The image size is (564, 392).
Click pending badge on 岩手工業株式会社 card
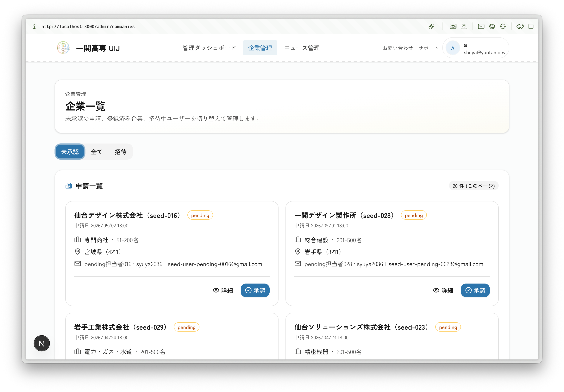point(186,327)
